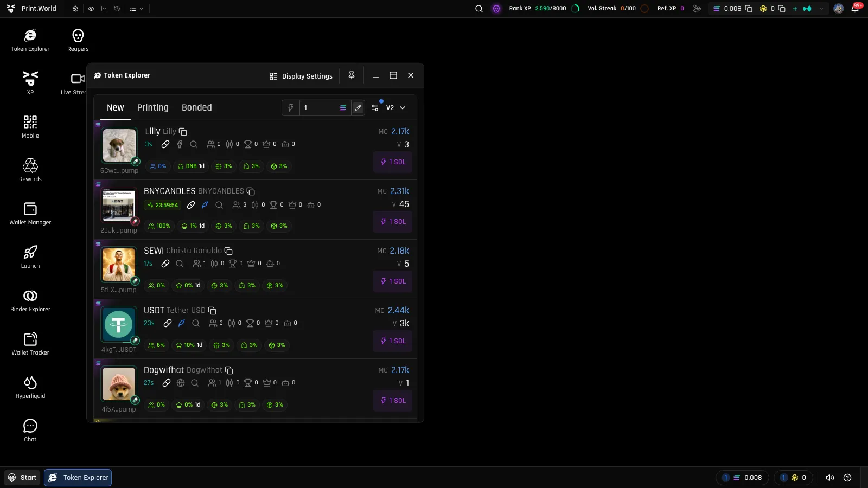Toggle the sound speaker in taskbar
This screenshot has height=488, width=868.
(x=830, y=478)
